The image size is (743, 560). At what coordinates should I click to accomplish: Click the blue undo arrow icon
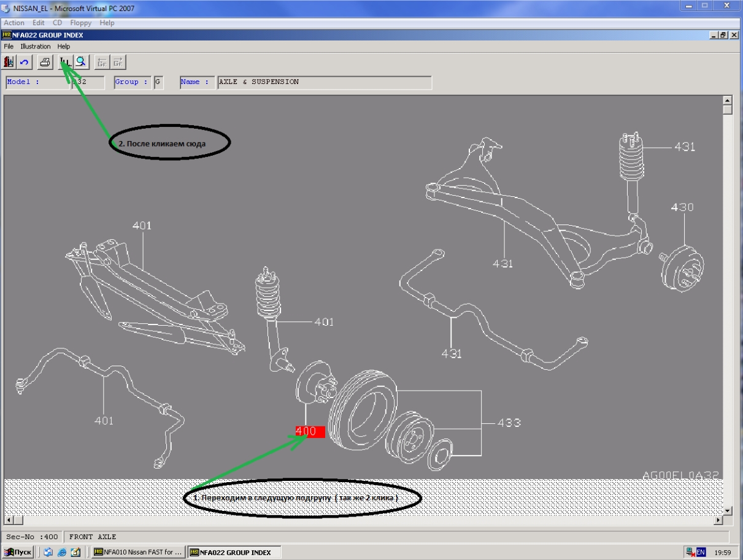25,62
